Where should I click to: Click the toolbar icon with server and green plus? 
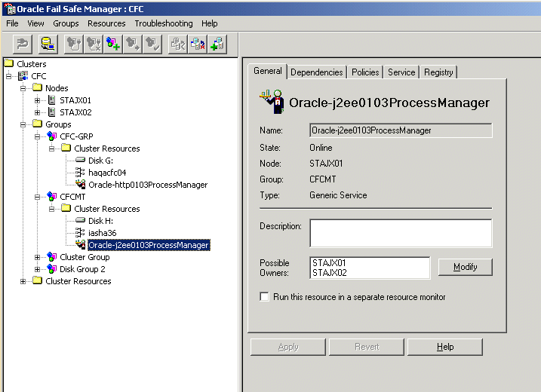[217, 44]
